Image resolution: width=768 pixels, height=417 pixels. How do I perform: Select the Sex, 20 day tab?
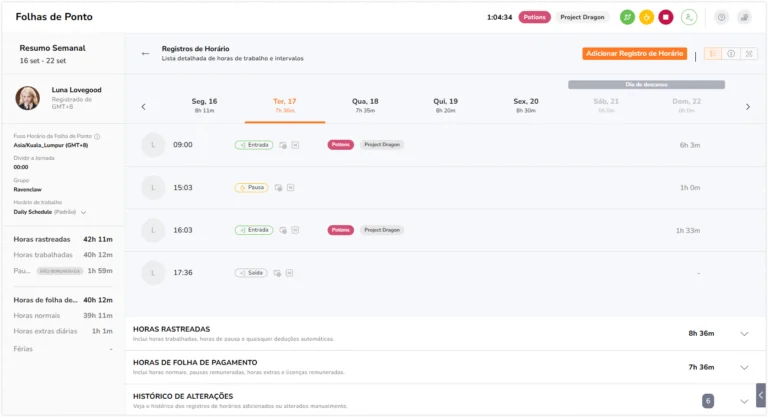pos(526,105)
